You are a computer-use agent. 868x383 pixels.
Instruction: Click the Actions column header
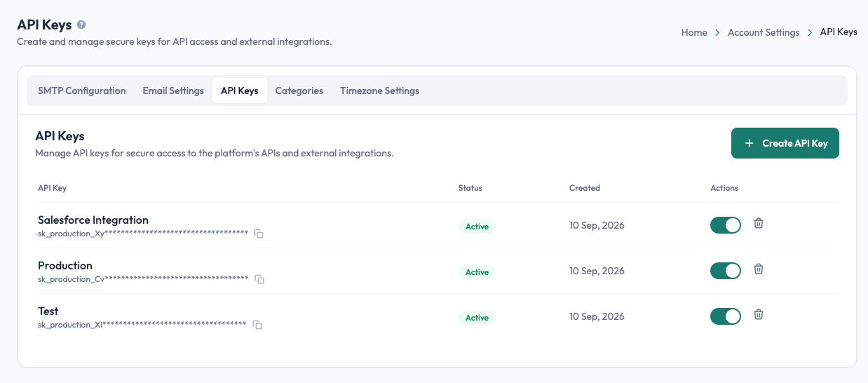724,188
